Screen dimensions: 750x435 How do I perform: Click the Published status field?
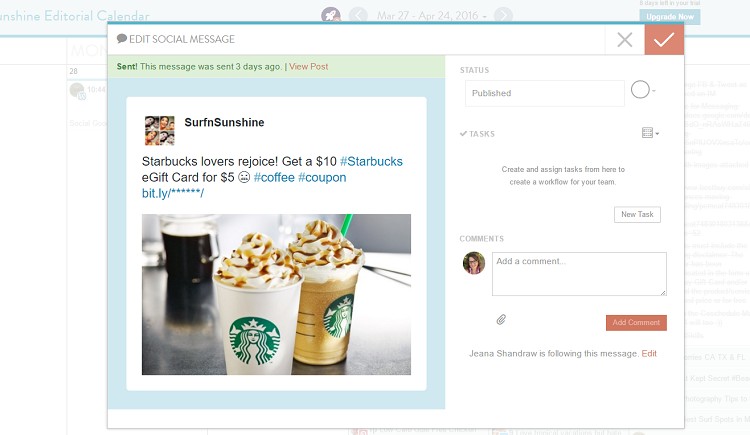[x=544, y=93]
